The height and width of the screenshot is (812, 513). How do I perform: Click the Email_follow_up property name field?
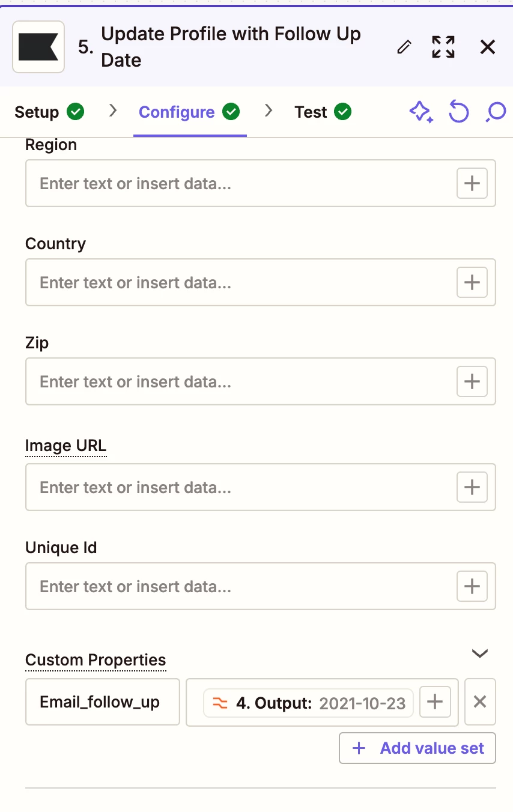103,702
